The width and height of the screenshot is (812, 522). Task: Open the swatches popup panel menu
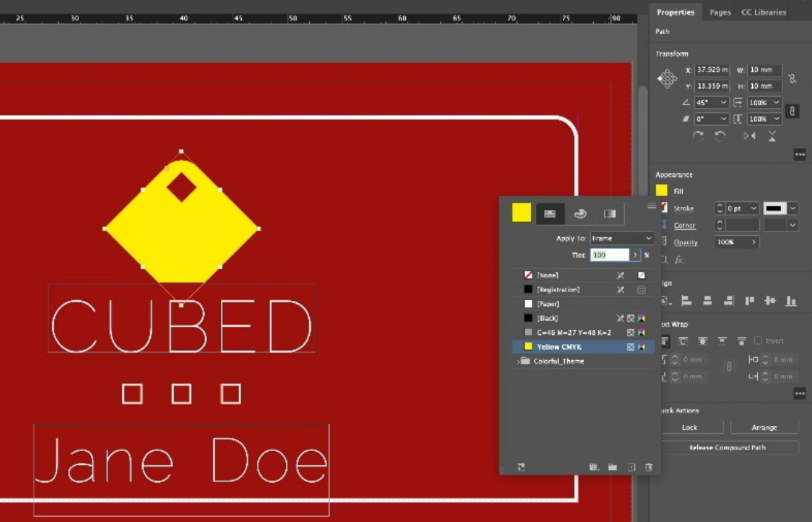[x=652, y=206]
